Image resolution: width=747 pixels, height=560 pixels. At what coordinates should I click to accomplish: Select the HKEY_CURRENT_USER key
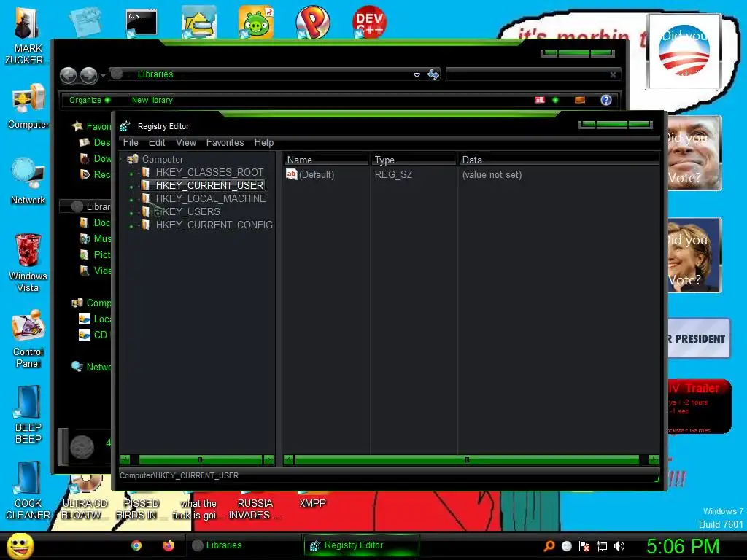(x=209, y=185)
